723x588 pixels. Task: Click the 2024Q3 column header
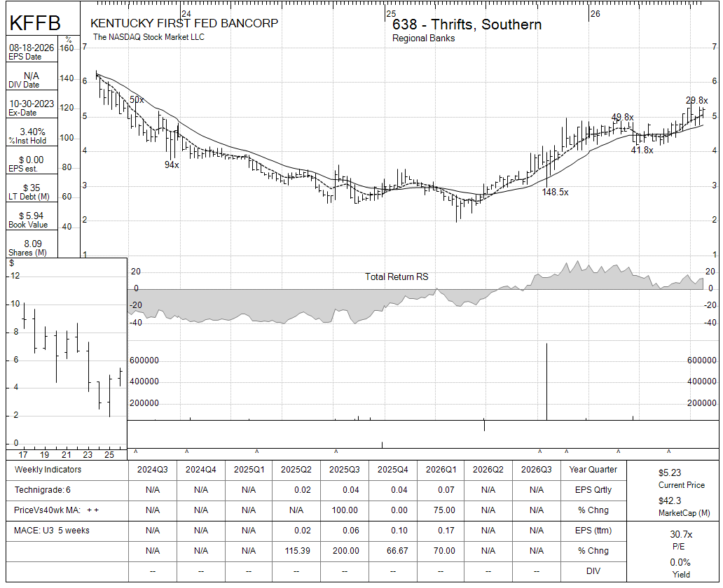153,470
